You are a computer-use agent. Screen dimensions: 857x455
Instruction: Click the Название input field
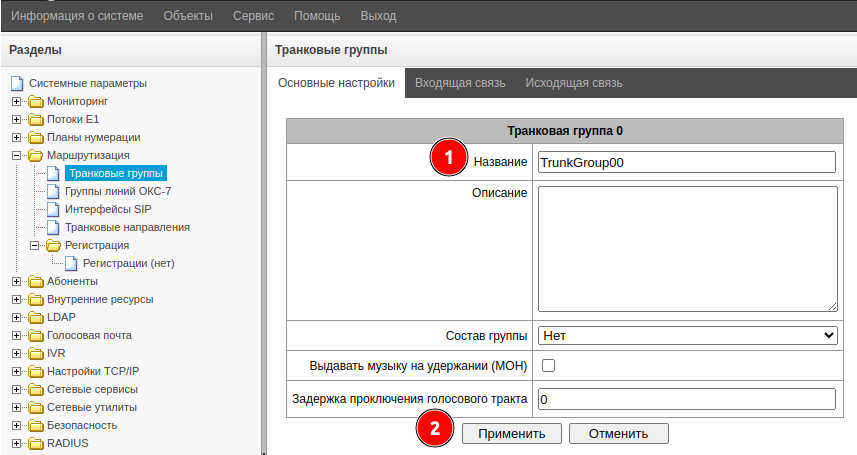[x=686, y=162]
